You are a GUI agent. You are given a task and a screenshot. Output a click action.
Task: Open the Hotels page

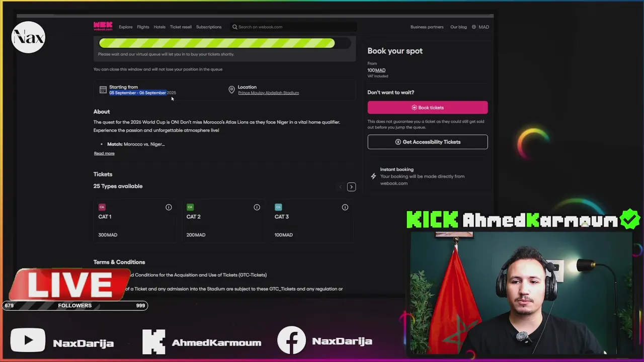coord(159,27)
